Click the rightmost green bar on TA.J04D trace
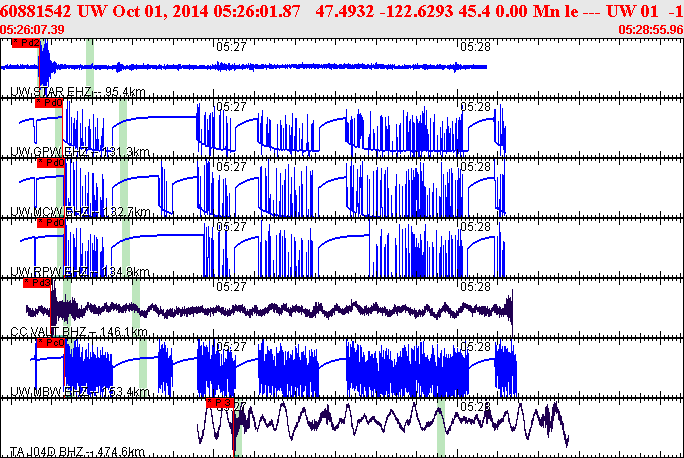 coord(440,427)
